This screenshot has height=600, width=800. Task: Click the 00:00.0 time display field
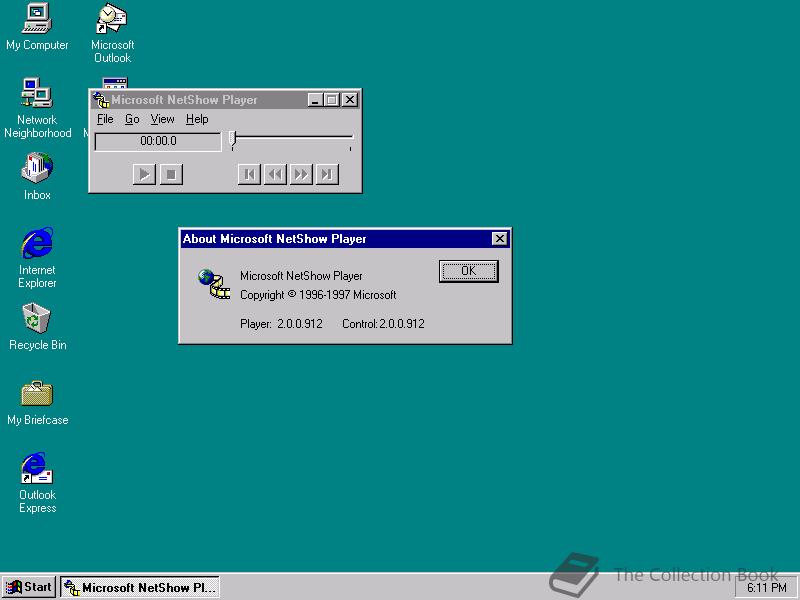(158, 141)
